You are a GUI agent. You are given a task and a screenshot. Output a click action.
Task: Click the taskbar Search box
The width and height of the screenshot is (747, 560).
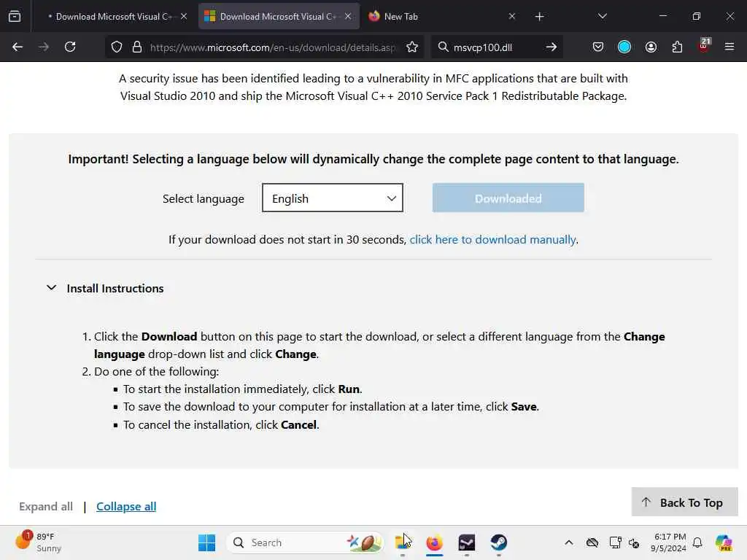[x=305, y=542]
